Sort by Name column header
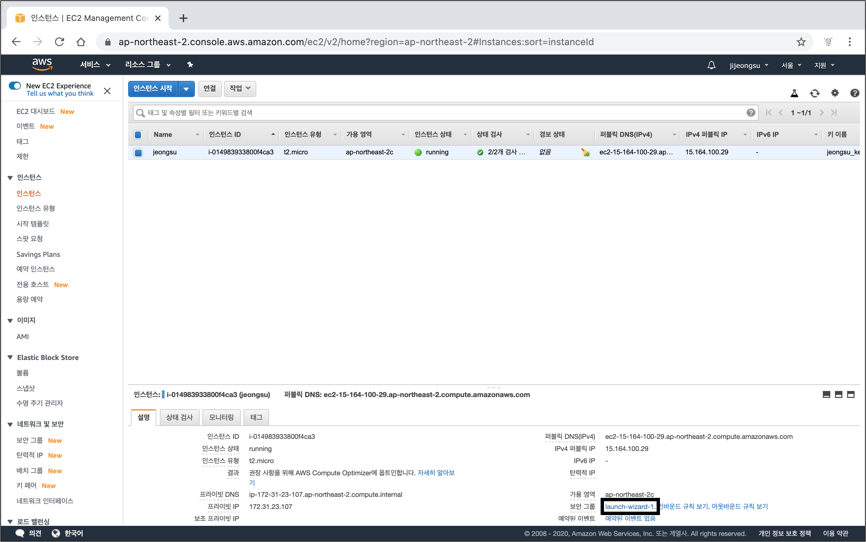Image resolution: width=866 pixels, height=542 pixels. point(176,135)
